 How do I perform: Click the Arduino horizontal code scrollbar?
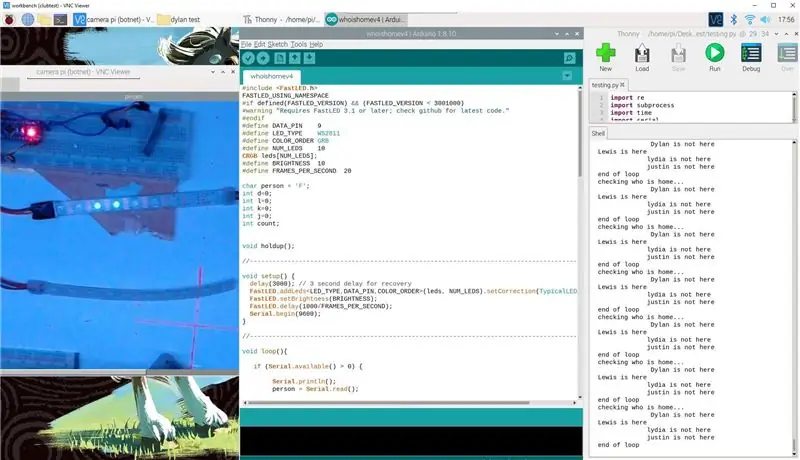[388, 403]
